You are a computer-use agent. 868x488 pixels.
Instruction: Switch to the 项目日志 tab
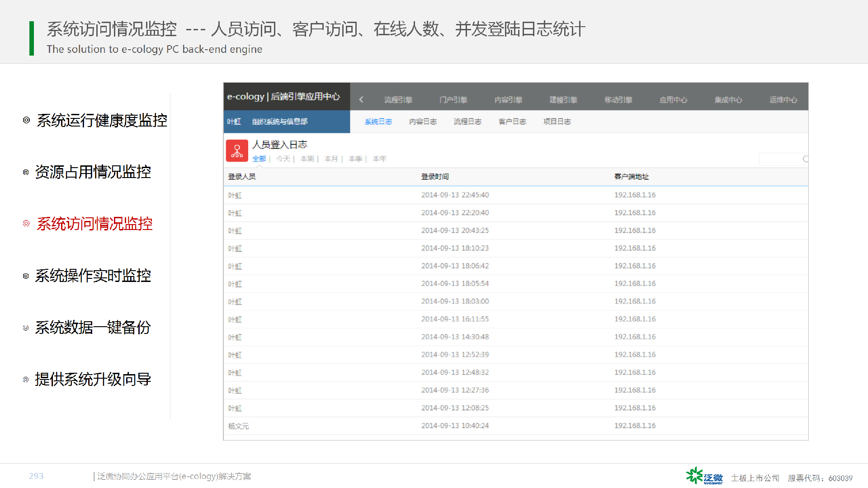click(x=557, y=122)
